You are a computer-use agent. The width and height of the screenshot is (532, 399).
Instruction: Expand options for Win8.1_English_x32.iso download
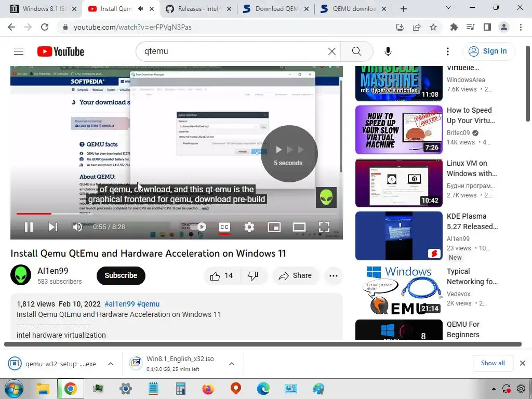(x=232, y=364)
